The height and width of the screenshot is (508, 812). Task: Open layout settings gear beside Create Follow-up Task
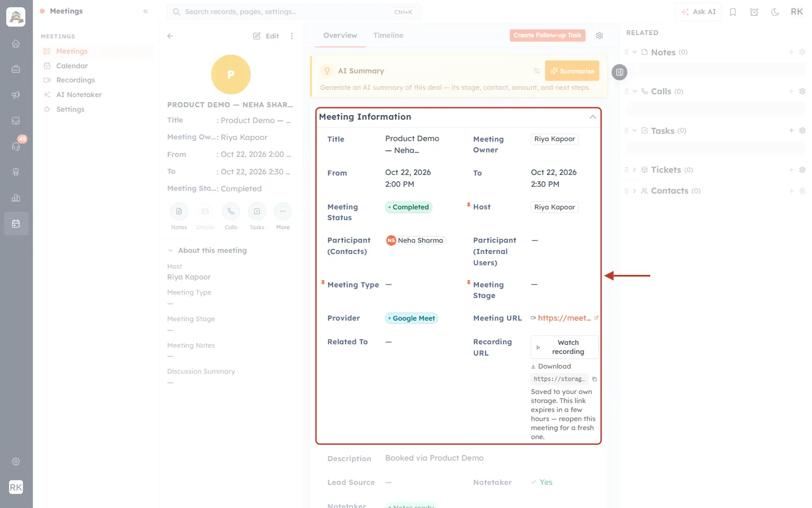599,36
